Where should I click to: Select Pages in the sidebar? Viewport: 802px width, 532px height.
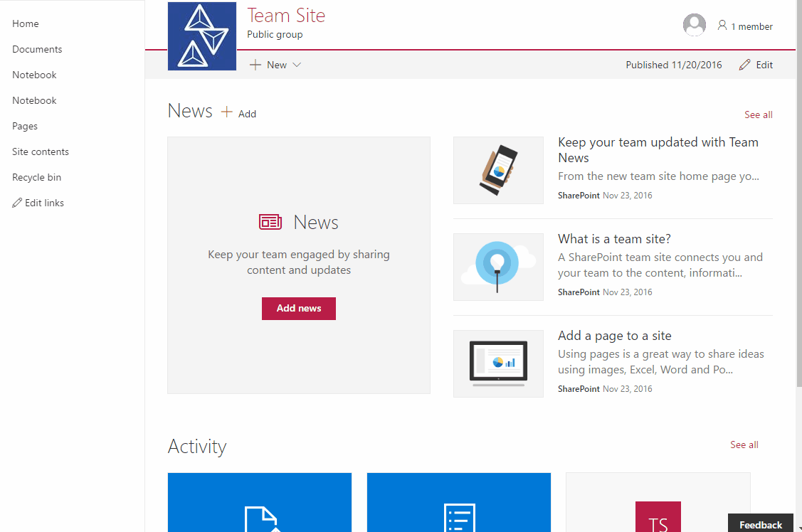click(x=25, y=126)
